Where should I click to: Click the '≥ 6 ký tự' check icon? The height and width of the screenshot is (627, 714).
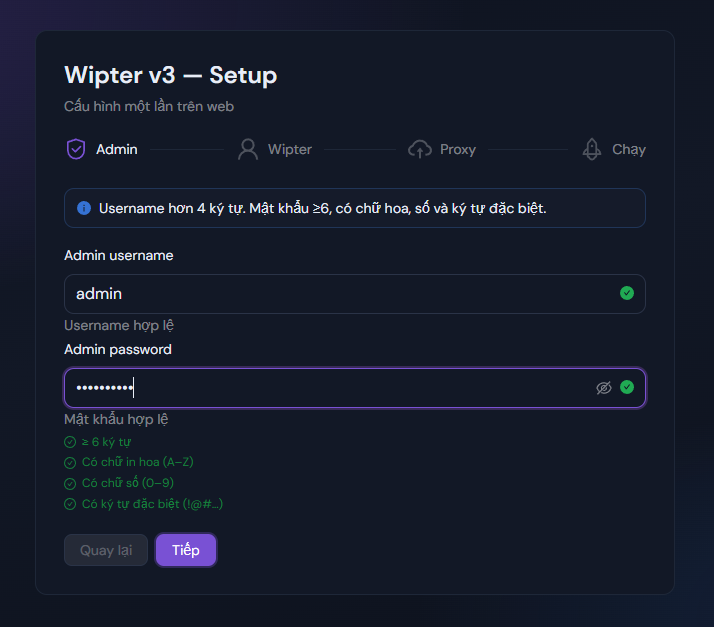pos(70,442)
